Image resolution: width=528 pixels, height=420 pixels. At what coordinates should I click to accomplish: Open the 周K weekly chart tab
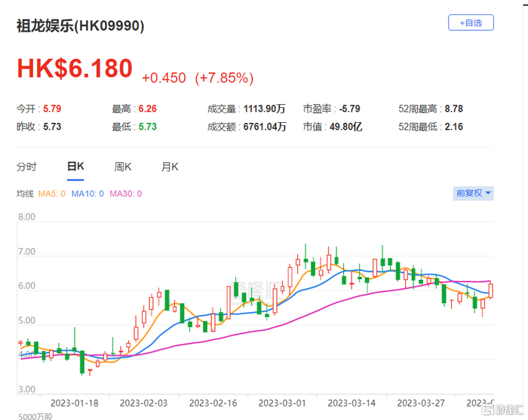pos(122,167)
